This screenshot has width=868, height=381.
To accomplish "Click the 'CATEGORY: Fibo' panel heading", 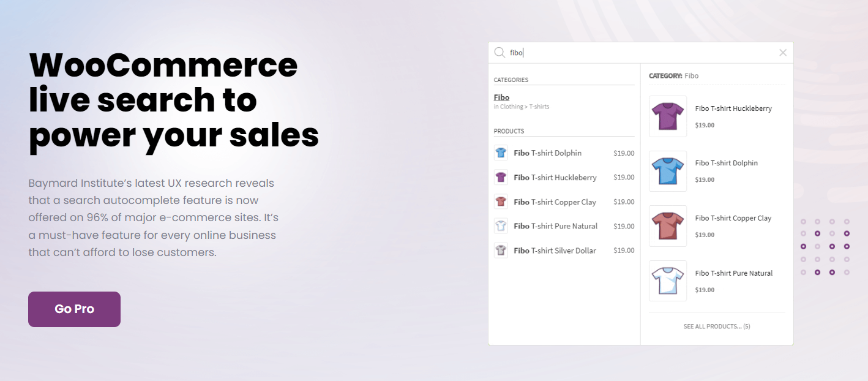I will coord(673,76).
